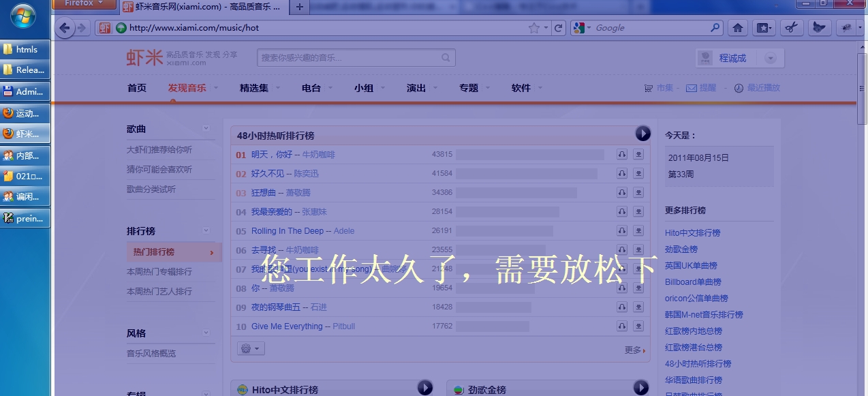This screenshot has width=868, height=396.
Task: Download the song 我最亲爱的
Action: [x=638, y=212]
